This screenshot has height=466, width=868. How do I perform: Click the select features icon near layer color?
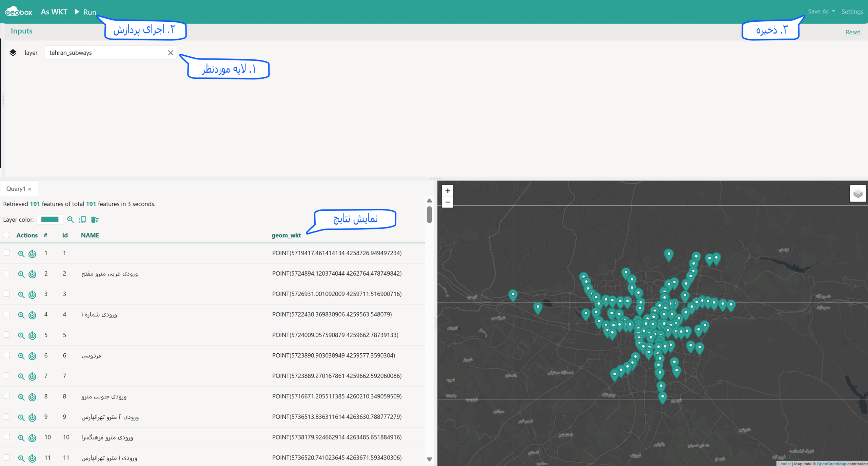point(83,219)
